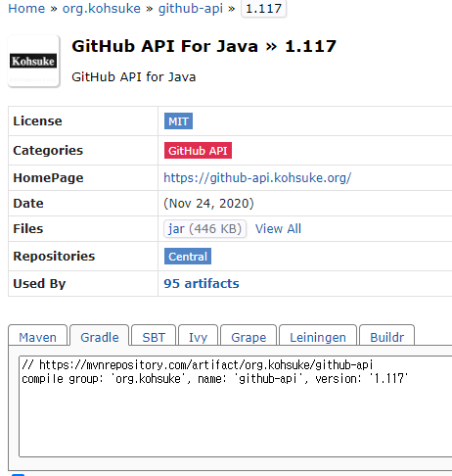Open the GitHub API category tag

pyautogui.click(x=198, y=151)
